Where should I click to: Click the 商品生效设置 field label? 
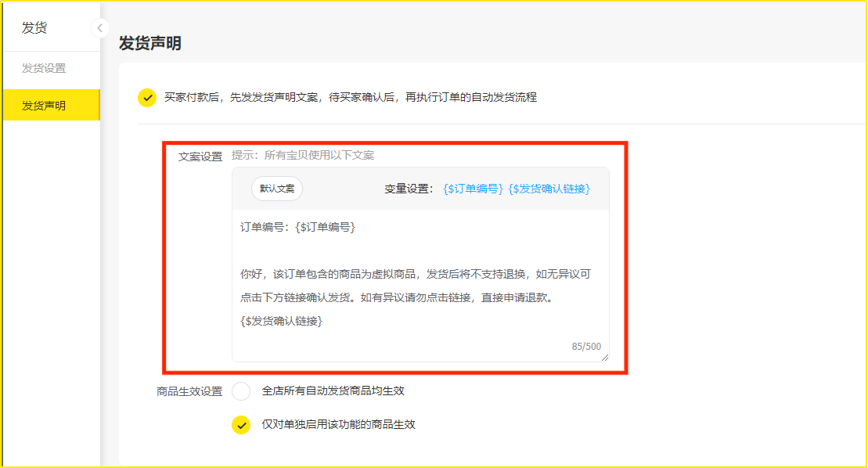[189, 391]
